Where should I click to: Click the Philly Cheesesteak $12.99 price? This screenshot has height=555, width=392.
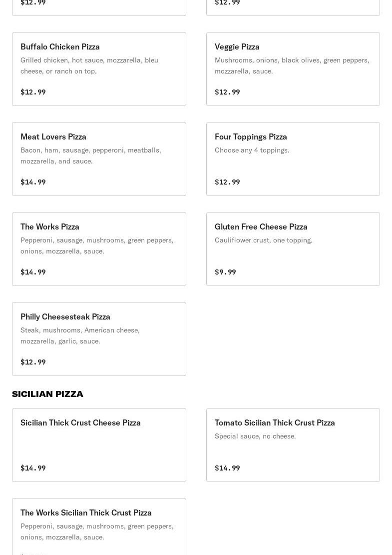[x=33, y=361]
